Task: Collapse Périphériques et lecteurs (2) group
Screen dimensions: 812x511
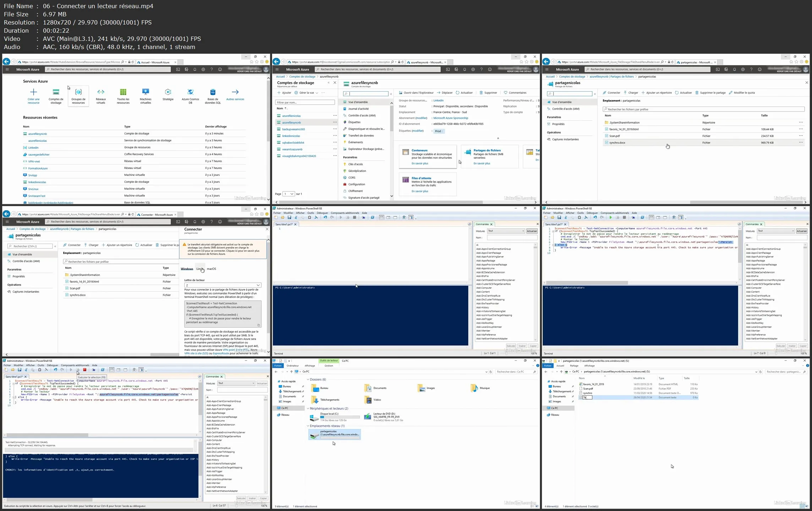Action: pos(308,408)
